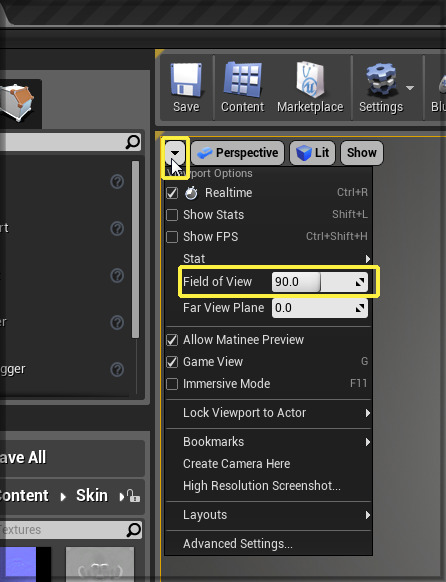The image size is (446, 582).
Task: Click the Field of View spinner handle icon
Action: [360, 282]
